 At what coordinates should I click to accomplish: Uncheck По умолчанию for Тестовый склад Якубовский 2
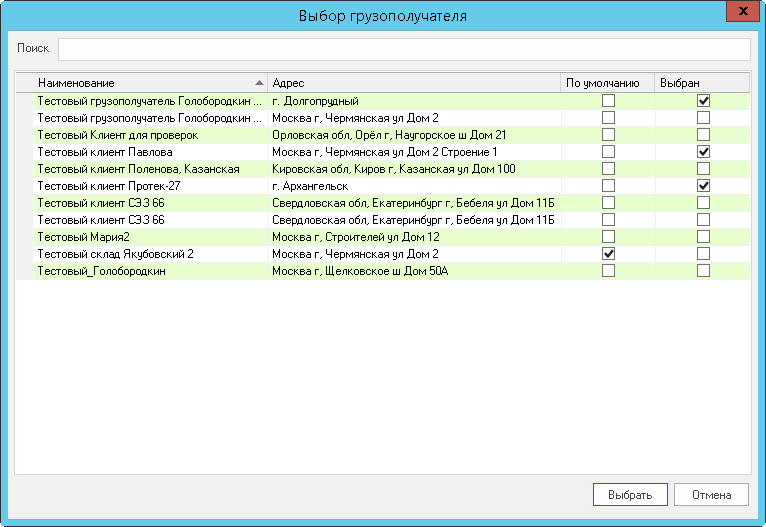click(x=608, y=254)
